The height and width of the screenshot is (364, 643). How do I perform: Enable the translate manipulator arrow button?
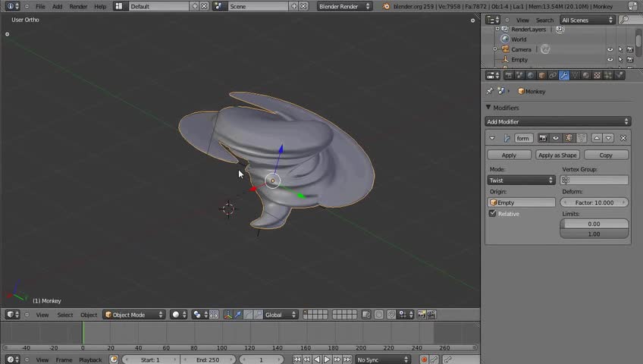pyautogui.click(x=238, y=315)
